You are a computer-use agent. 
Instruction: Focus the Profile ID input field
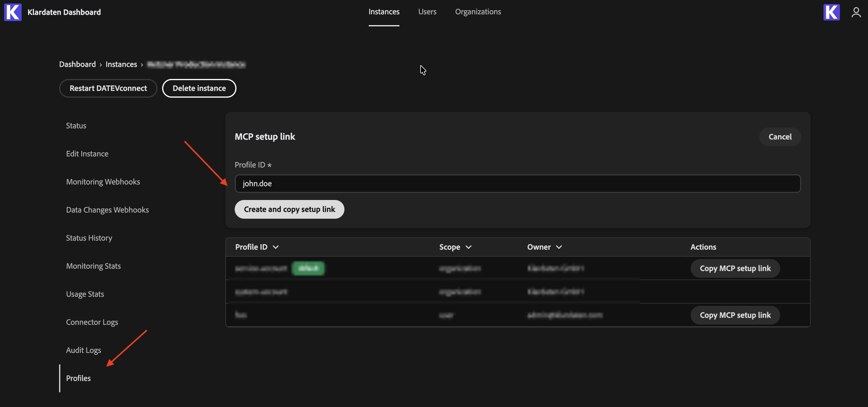(x=518, y=183)
